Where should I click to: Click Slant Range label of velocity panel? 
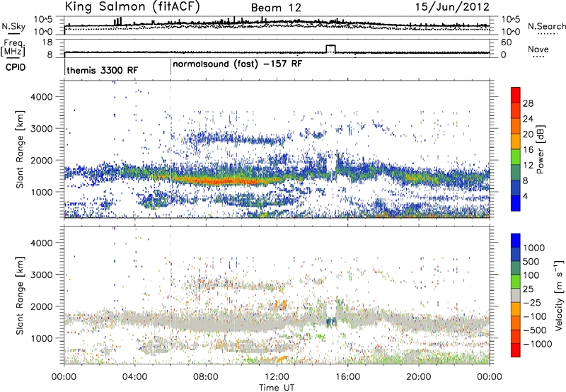(20, 295)
